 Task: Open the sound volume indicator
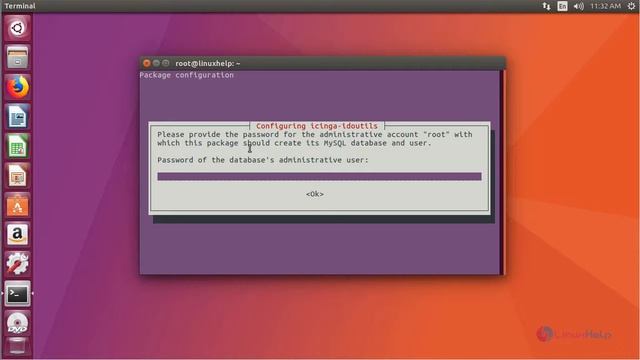pyautogui.click(x=578, y=6)
